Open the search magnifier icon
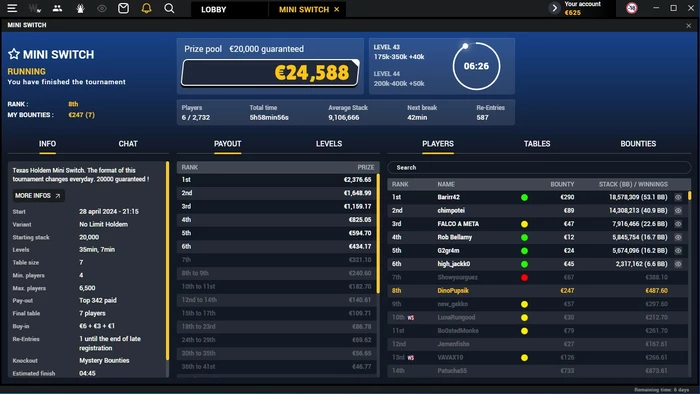The width and height of the screenshot is (700, 394). click(169, 8)
